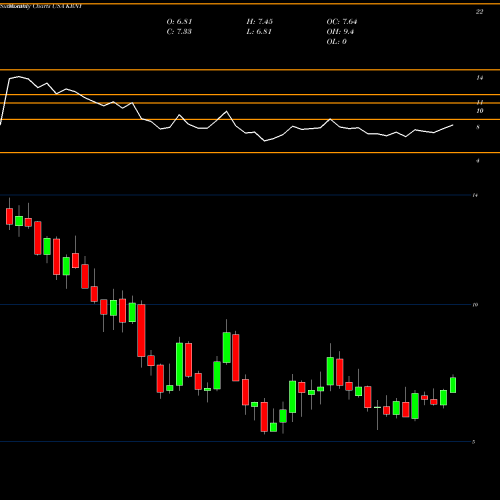Click the 'L: 6.81' low value
The height and width of the screenshot is (500, 500).
[259, 32]
